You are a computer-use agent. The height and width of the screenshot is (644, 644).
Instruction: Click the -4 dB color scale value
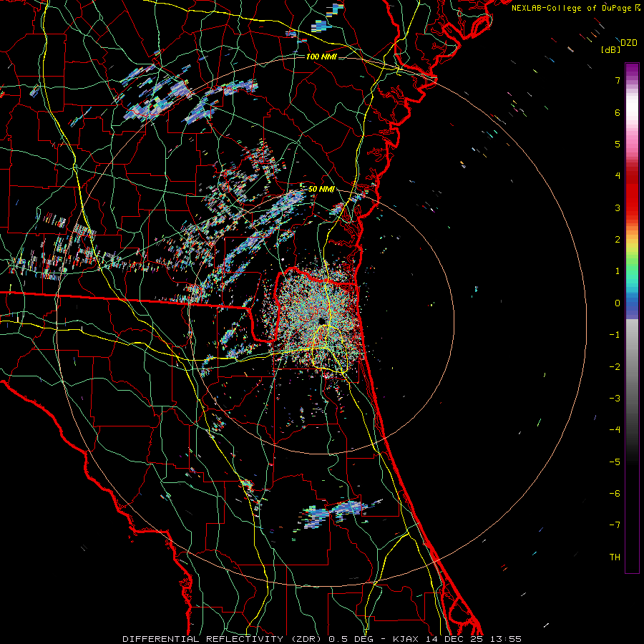615,430
